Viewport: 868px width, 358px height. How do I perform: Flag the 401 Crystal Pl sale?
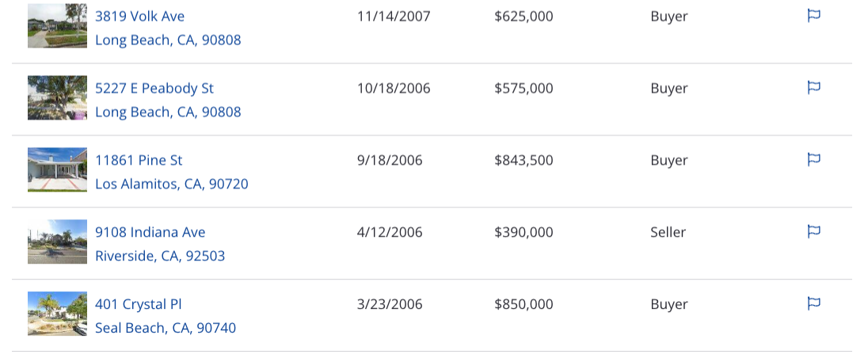tap(813, 303)
